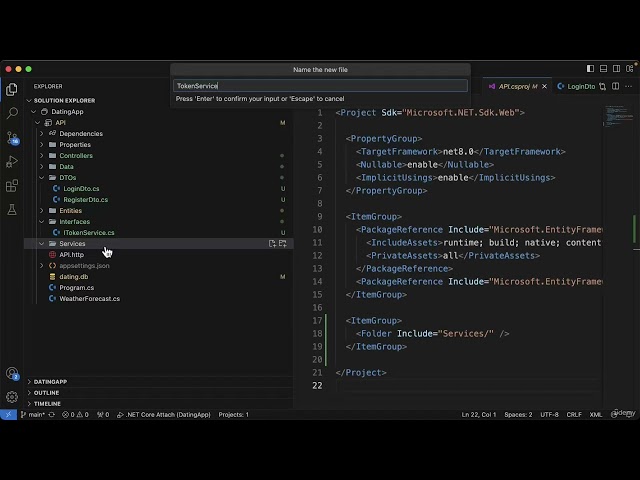
Task: Open the Source Control view icon
Action: (12, 138)
